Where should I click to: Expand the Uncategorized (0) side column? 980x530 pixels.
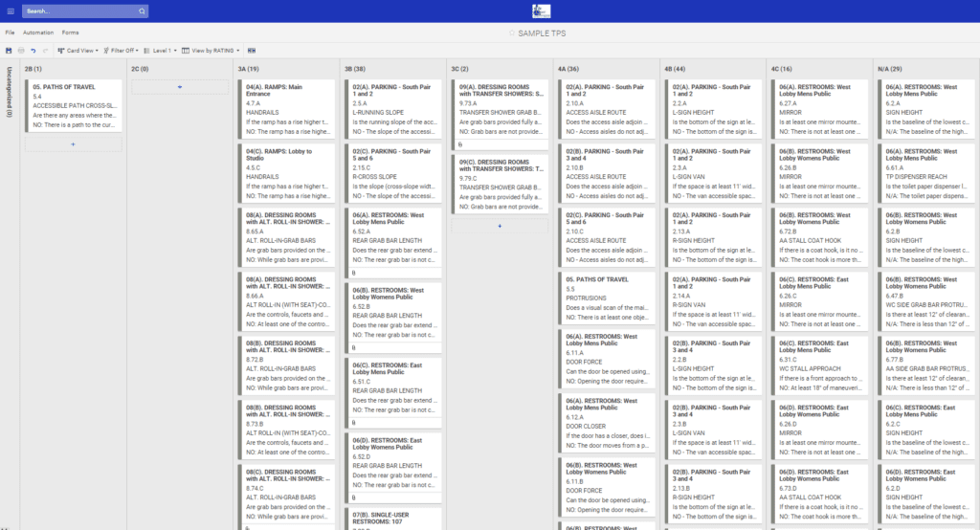click(9, 92)
